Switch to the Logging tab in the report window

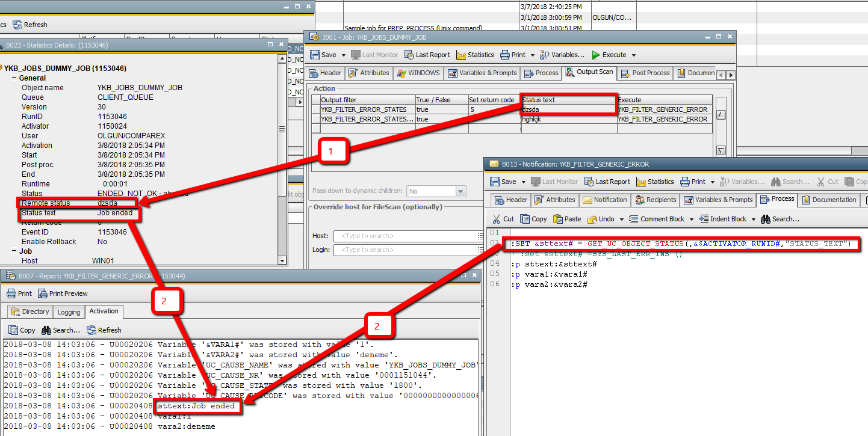coord(69,312)
